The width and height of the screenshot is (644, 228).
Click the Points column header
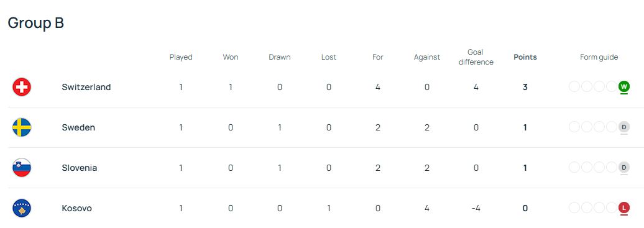tap(525, 57)
